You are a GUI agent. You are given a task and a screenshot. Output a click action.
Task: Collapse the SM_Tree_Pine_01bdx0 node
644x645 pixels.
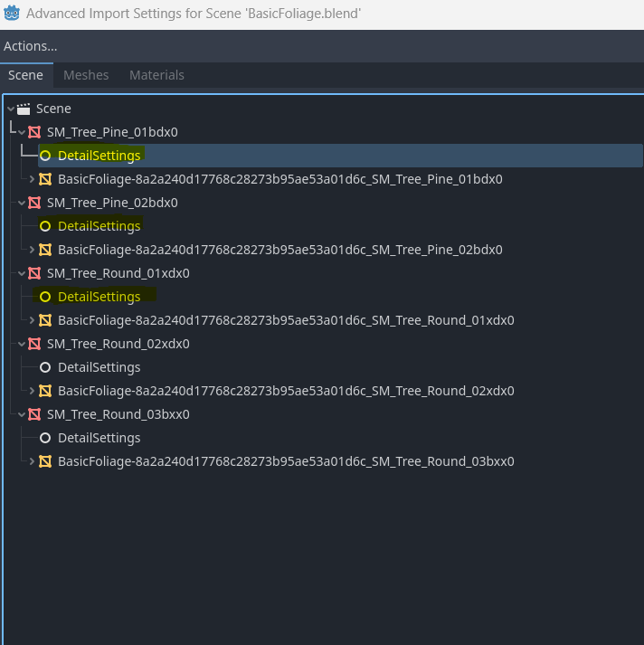tap(22, 132)
